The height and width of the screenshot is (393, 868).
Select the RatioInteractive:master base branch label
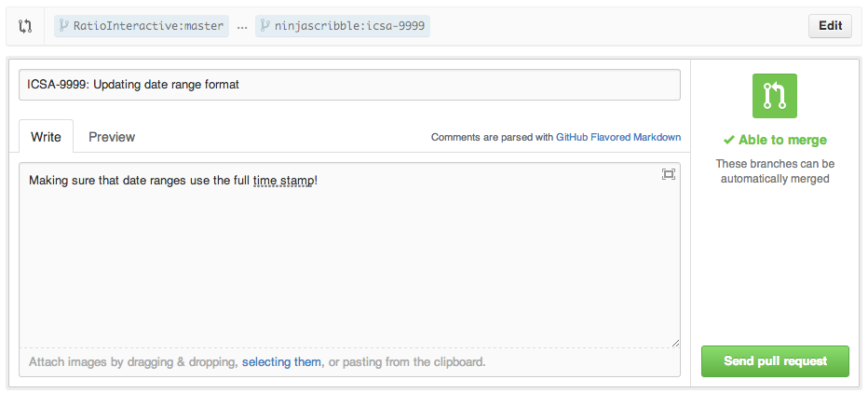(x=147, y=26)
